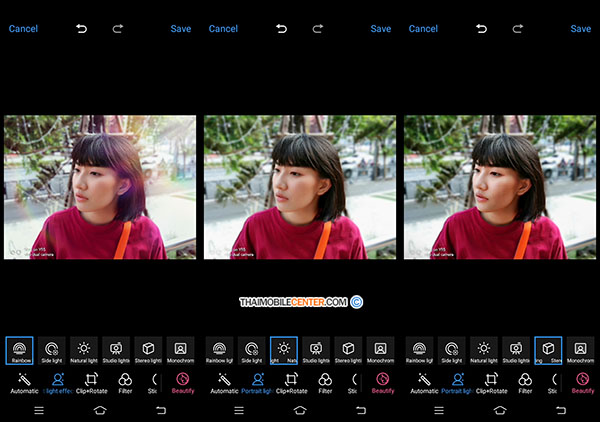
Task: Apply Monochrome effect in right screen
Action: [581, 349]
